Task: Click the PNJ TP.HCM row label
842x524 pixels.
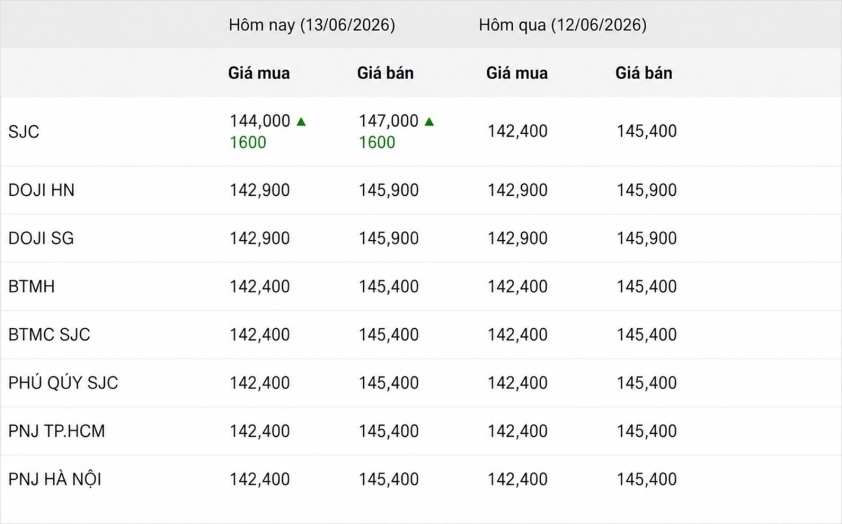Action: pyautogui.click(x=56, y=431)
